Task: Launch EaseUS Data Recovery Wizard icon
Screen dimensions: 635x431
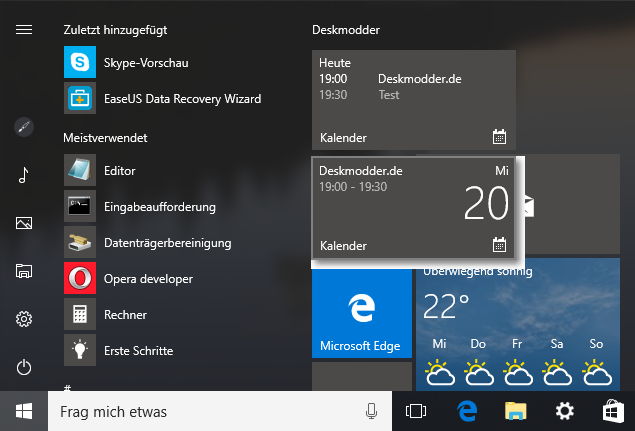Action: pos(80,98)
